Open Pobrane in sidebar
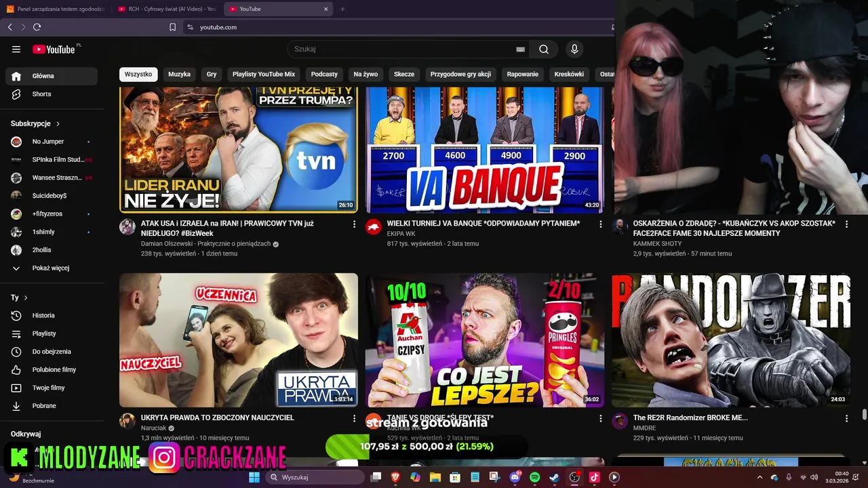The image size is (868, 488). 52,405
